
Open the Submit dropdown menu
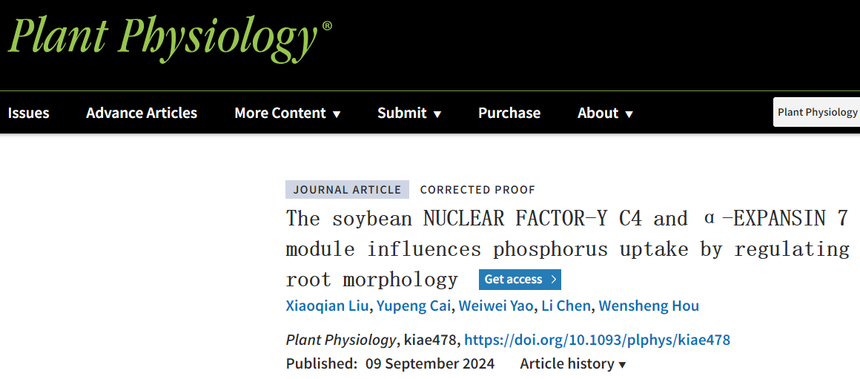tap(409, 113)
